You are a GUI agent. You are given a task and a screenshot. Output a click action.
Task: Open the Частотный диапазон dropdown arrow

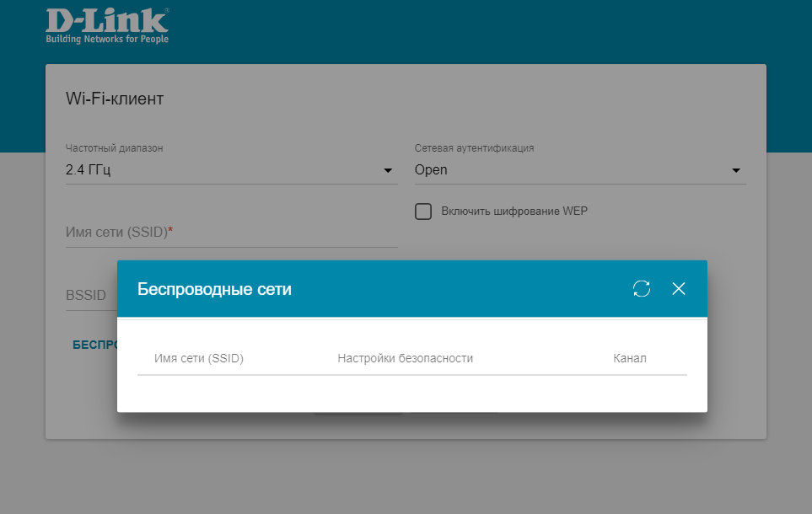coord(387,170)
